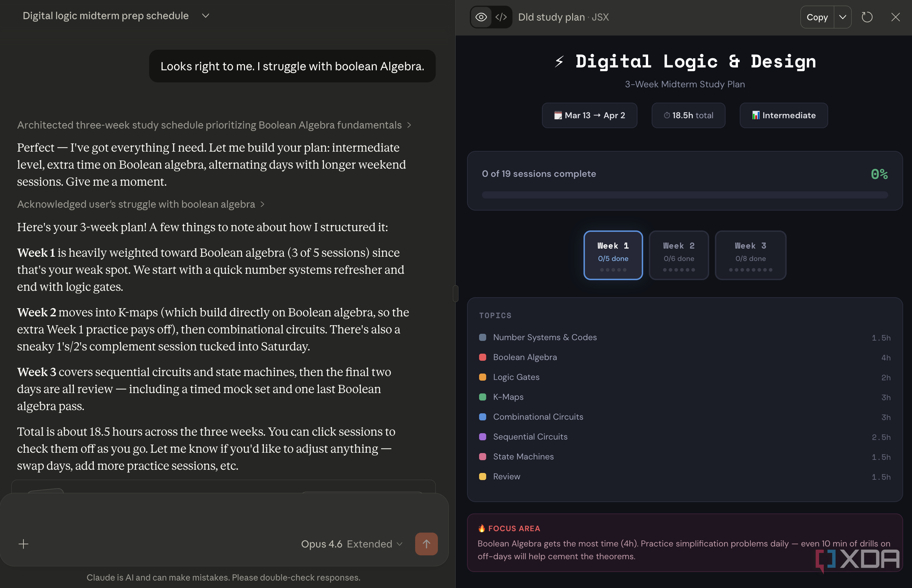Open the chat title dropdown chevron
This screenshot has height=588, width=912.
[x=206, y=16]
